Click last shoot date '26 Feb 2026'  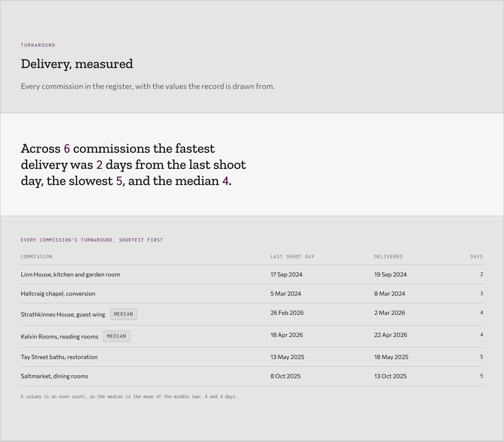coord(287,313)
